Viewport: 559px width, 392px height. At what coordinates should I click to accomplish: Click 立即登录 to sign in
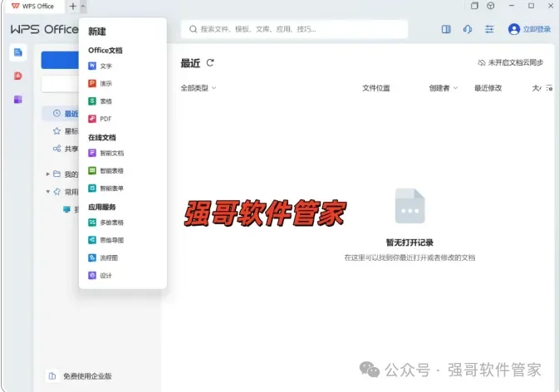pyautogui.click(x=537, y=29)
